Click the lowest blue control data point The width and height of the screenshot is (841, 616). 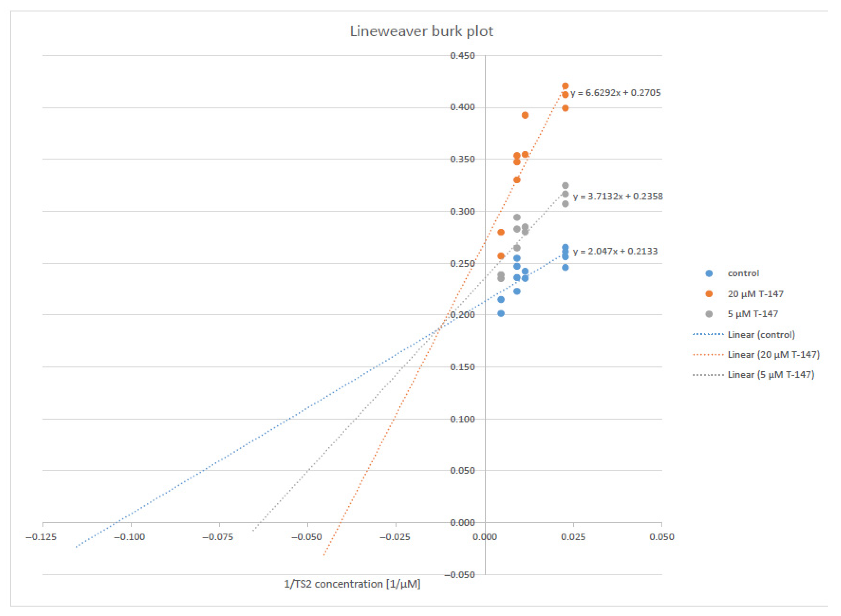tap(501, 313)
